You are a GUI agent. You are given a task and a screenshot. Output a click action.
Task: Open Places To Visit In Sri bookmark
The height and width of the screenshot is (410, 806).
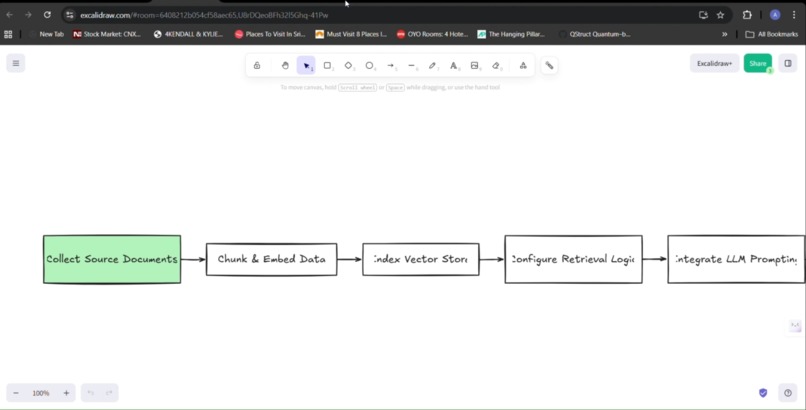click(x=270, y=34)
